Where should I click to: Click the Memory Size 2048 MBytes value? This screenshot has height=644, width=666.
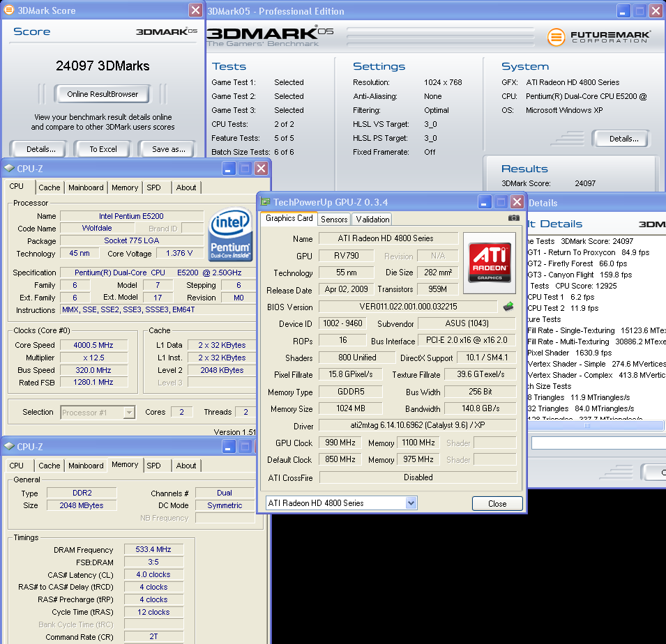82,505
